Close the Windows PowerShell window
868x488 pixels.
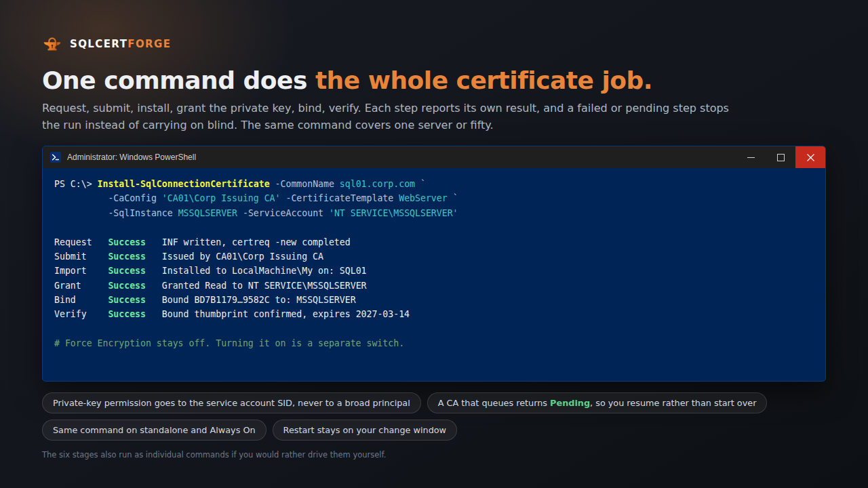point(810,157)
